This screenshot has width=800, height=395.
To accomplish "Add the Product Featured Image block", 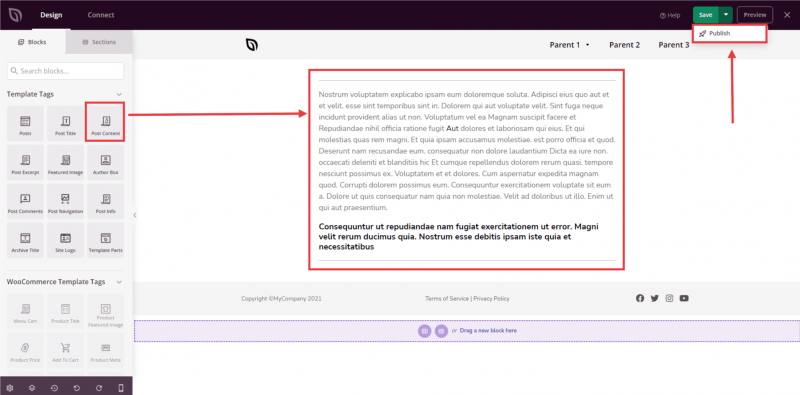I will tap(106, 311).
